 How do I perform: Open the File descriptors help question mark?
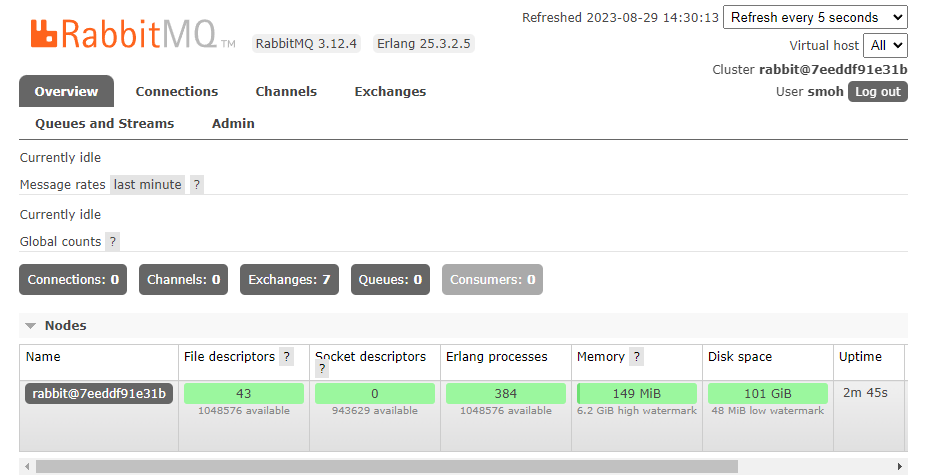287,357
